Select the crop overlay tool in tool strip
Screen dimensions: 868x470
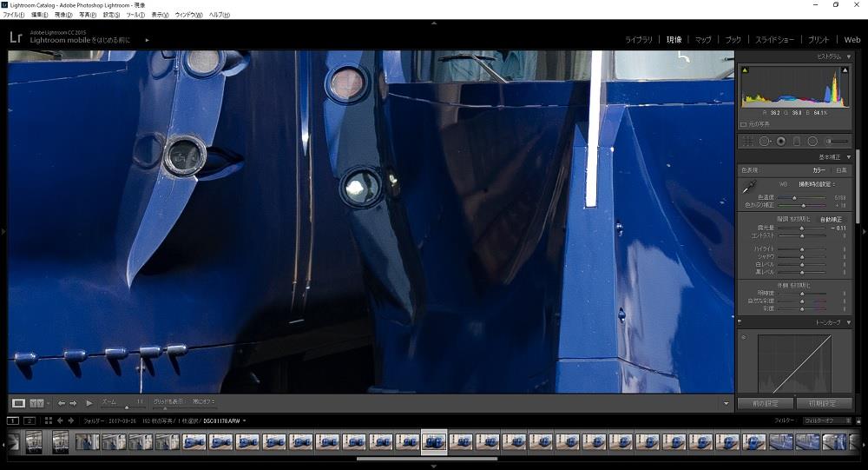(x=747, y=142)
